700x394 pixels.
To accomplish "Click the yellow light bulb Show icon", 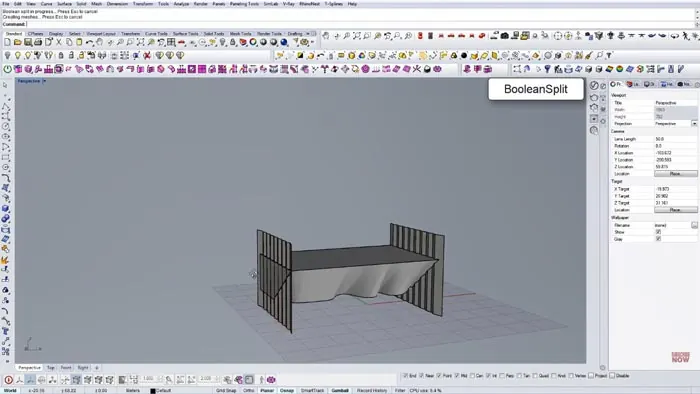I will [18, 55].
